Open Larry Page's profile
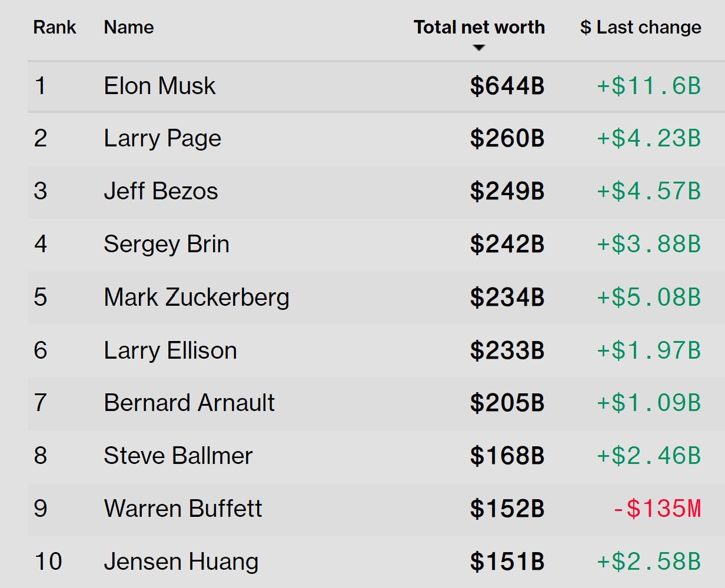 click(x=162, y=139)
